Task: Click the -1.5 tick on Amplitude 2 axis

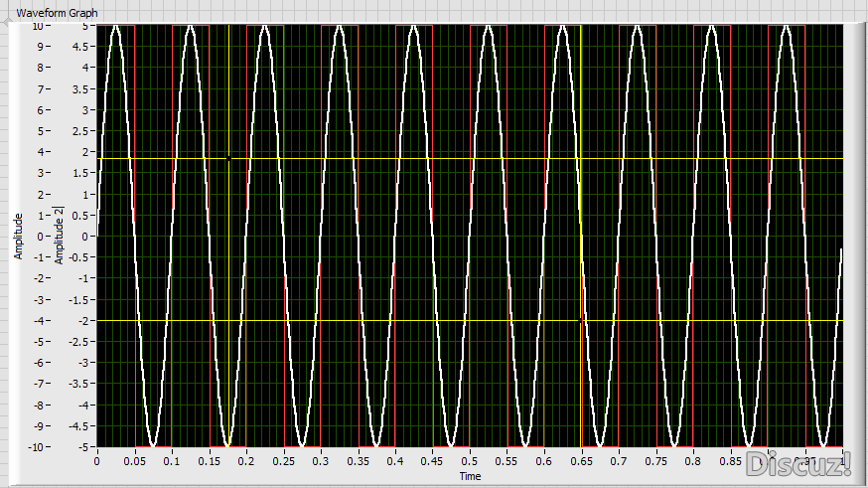Action: (x=79, y=300)
